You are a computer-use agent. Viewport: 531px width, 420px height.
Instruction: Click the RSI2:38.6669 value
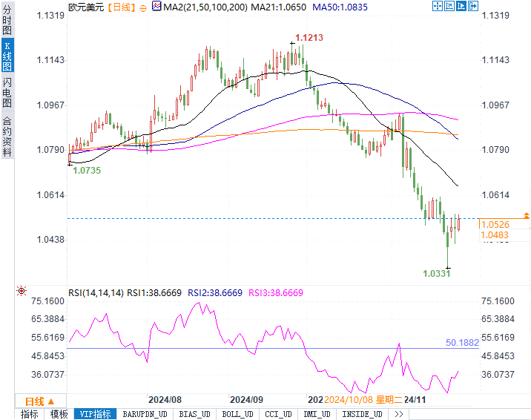tap(215, 292)
